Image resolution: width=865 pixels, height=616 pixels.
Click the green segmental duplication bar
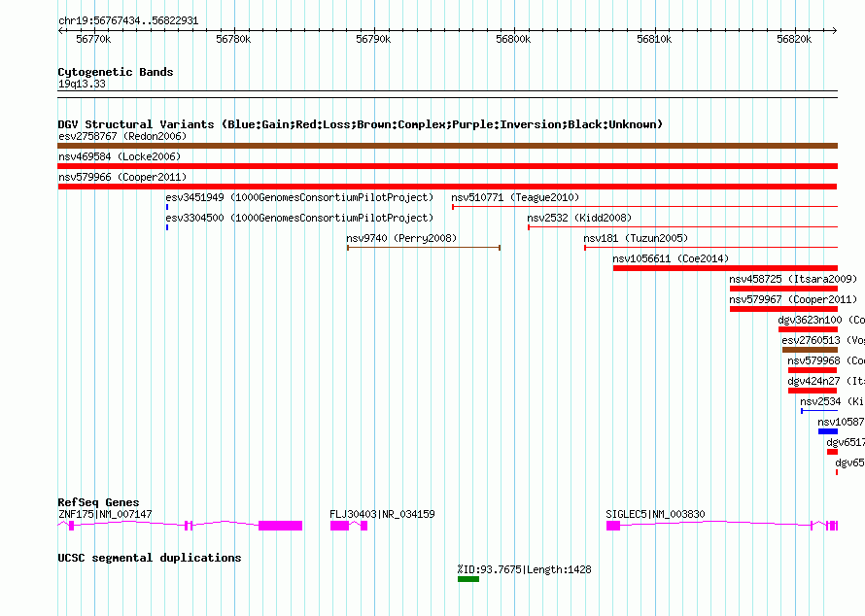[x=468, y=579]
